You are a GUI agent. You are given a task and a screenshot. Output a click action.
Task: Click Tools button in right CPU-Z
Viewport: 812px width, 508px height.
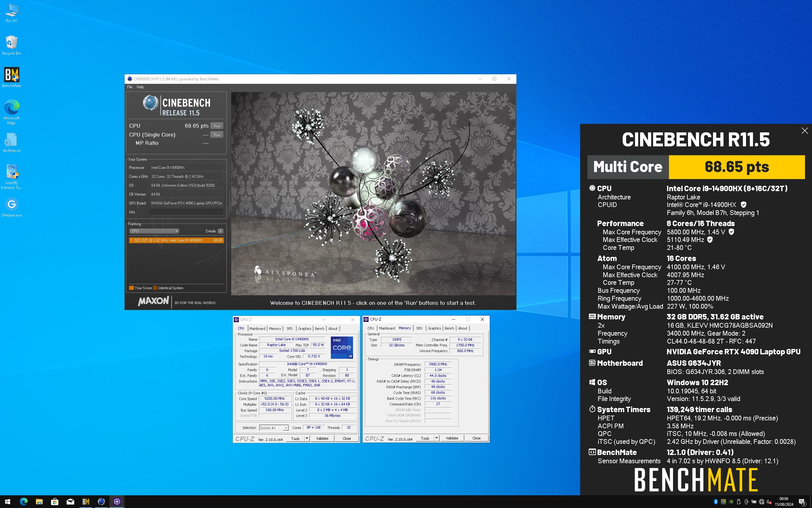[425, 438]
